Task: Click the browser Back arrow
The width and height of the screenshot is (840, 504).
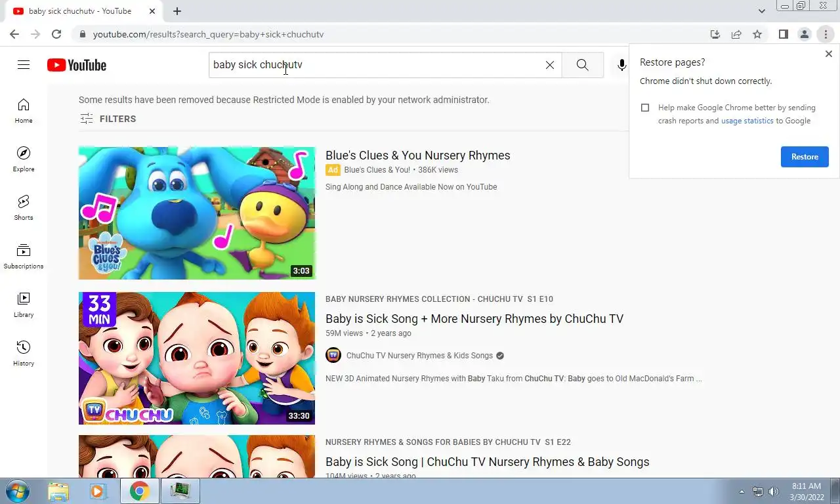Action: point(14,34)
